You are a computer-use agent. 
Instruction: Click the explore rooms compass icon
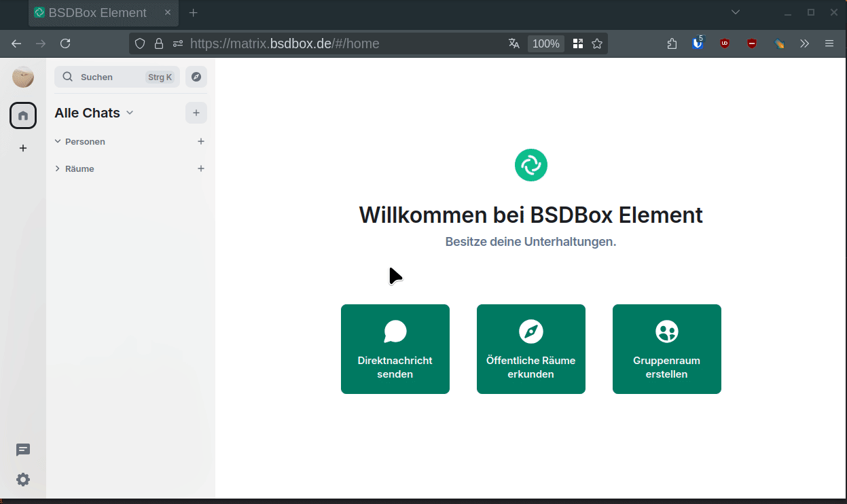196,77
